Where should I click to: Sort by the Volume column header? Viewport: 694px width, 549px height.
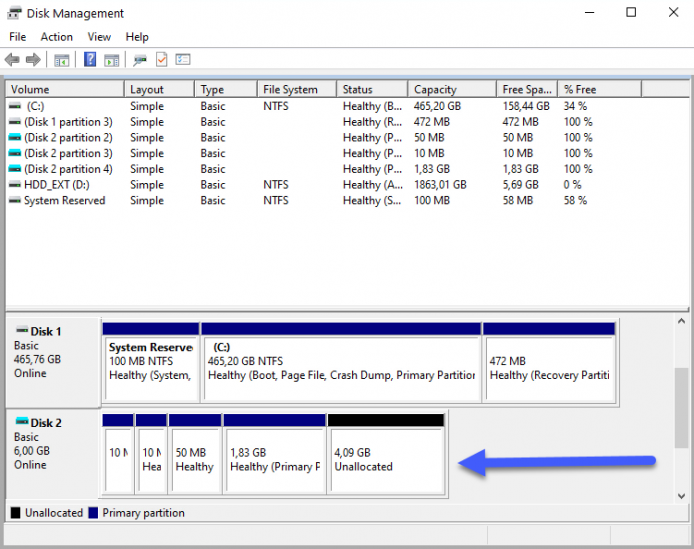tap(65, 89)
